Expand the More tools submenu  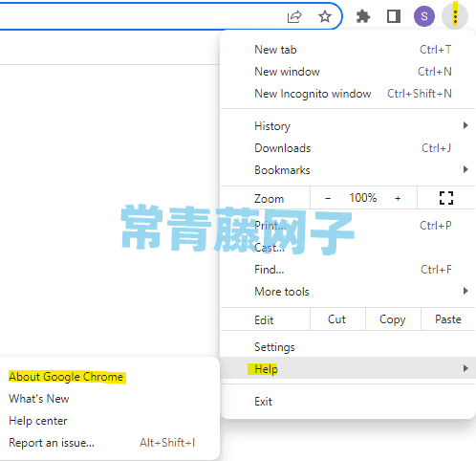pos(348,292)
